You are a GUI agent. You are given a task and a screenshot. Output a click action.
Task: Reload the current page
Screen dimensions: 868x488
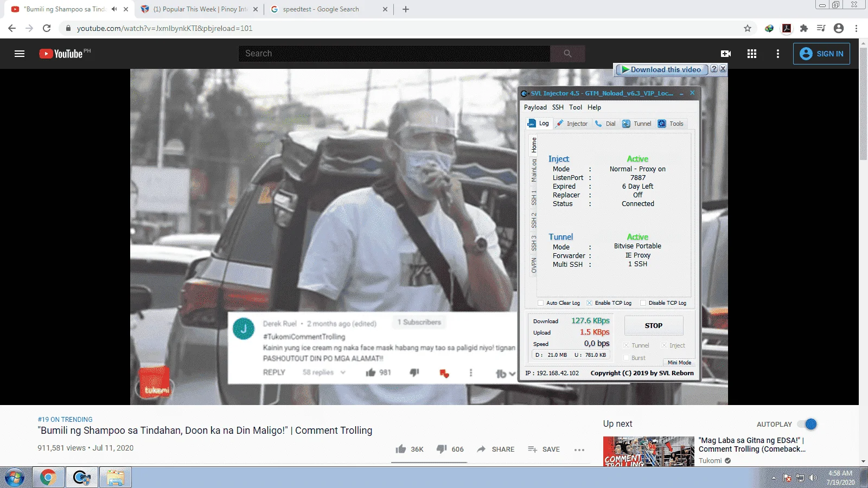click(x=47, y=28)
